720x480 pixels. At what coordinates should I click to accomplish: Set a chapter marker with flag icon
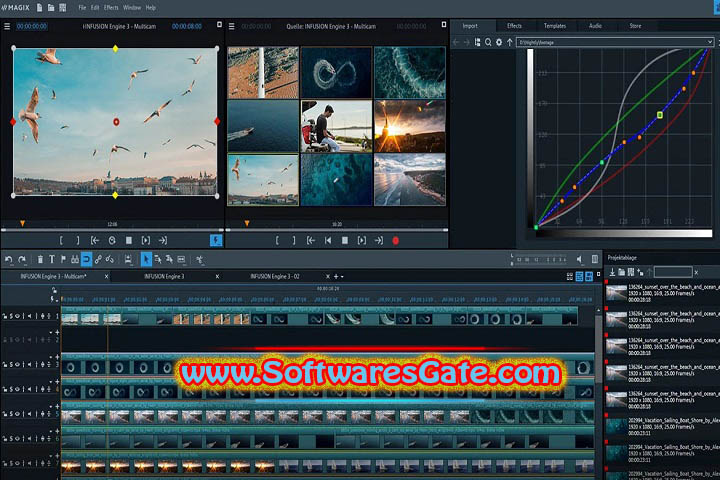63,260
